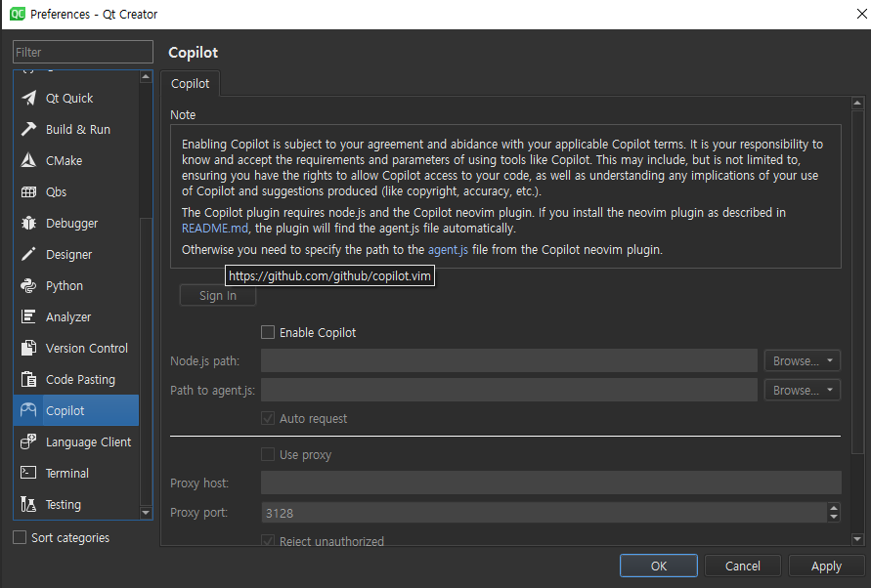Click the Filter search field
Image resolution: width=871 pixels, height=588 pixels.
click(83, 52)
